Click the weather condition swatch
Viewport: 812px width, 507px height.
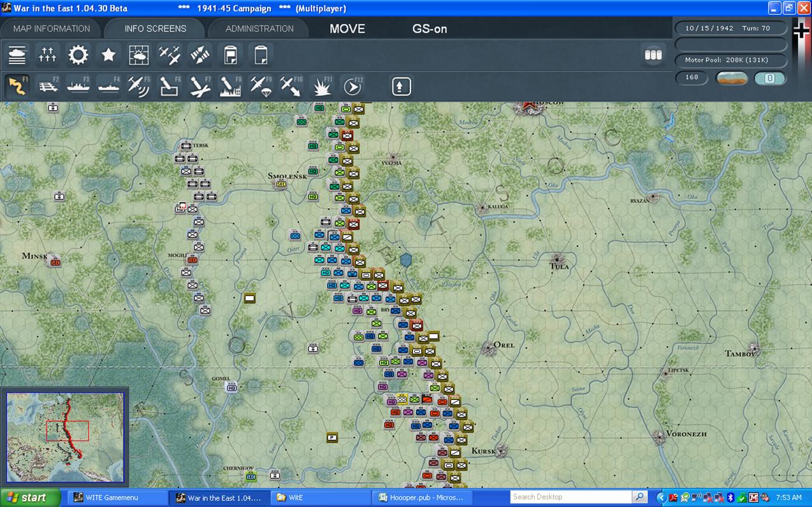pos(732,78)
